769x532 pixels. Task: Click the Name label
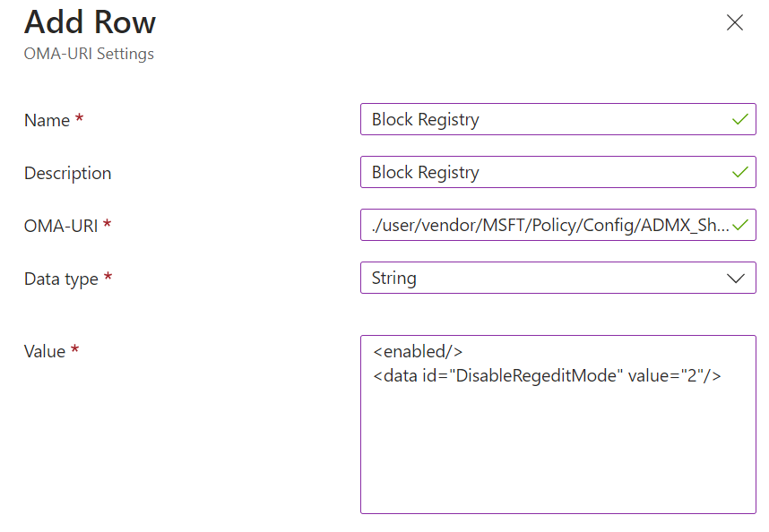point(47,120)
